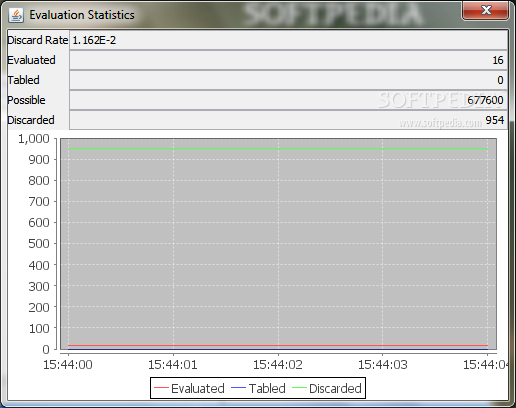
Task: Click the 'Discard Rate' label
Action: [x=38, y=40]
